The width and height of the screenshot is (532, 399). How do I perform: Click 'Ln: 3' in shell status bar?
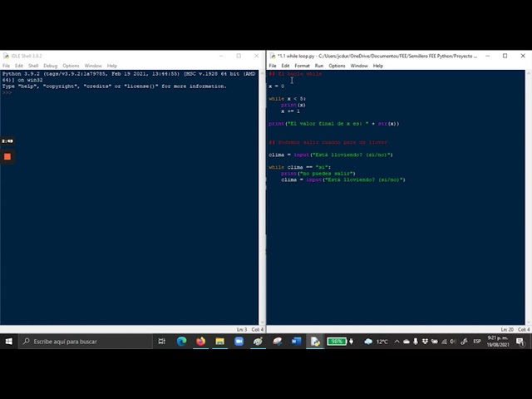click(x=242, y=329)
